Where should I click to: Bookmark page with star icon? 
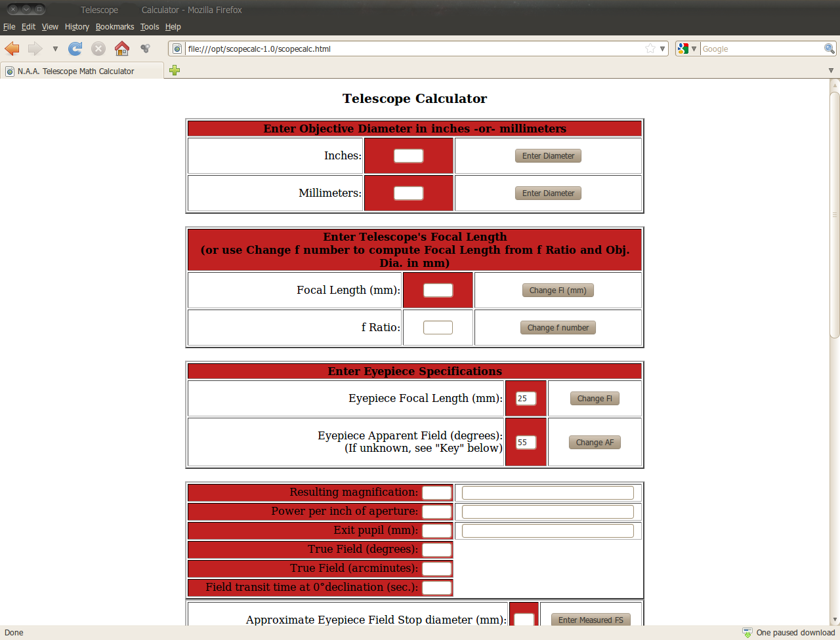tap(650, 49)
